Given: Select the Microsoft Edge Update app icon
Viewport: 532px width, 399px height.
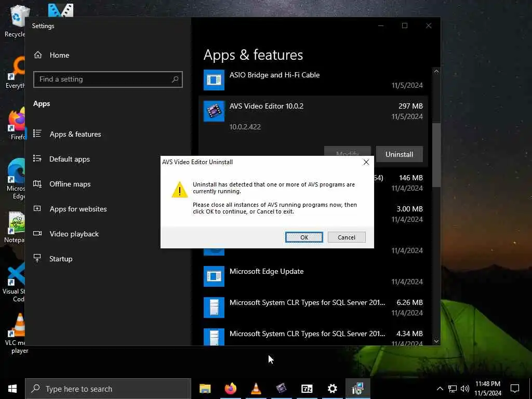Looking at the screenshot, I should pyautogui.click(x=214, y=276).
